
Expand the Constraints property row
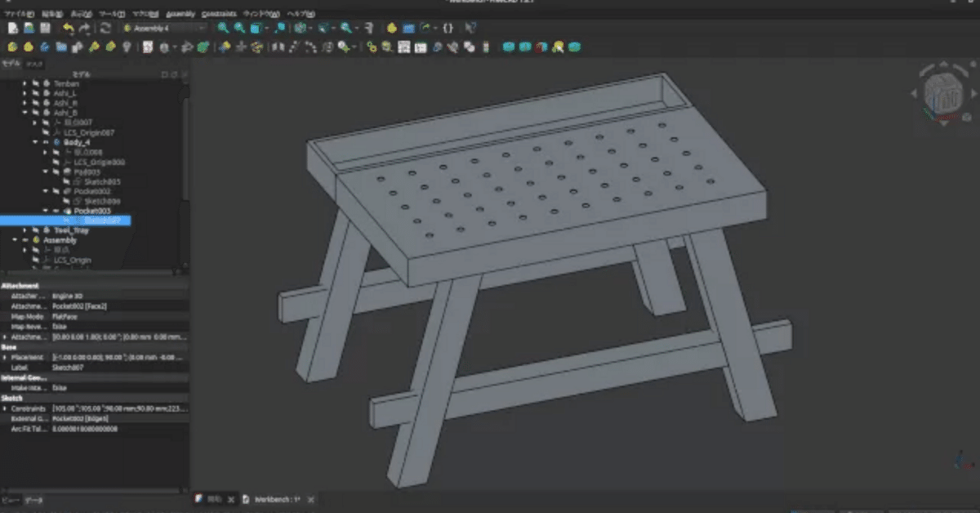(5, 408)
